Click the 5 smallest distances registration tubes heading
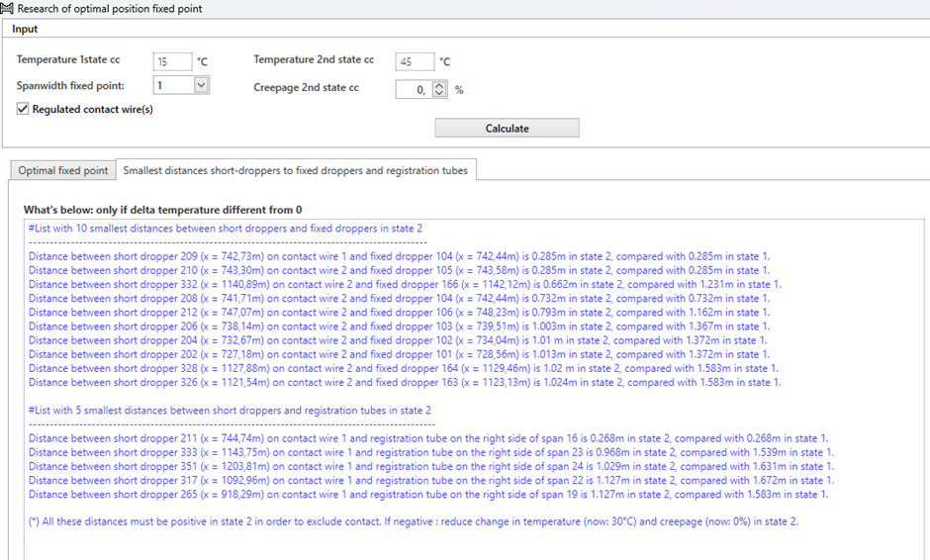This screenshot has width=930, height=560. coord(230,410)
